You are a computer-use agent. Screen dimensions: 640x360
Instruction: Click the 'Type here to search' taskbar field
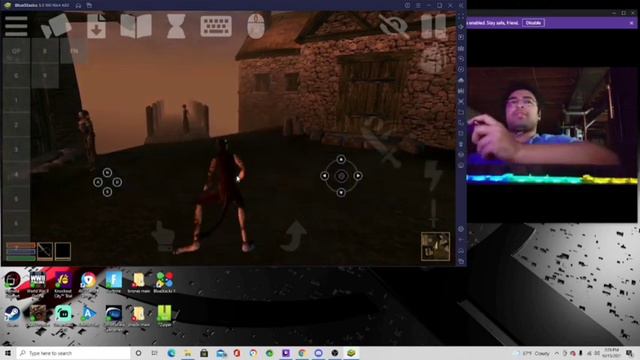pyautogui.click(x=73, y=353)
